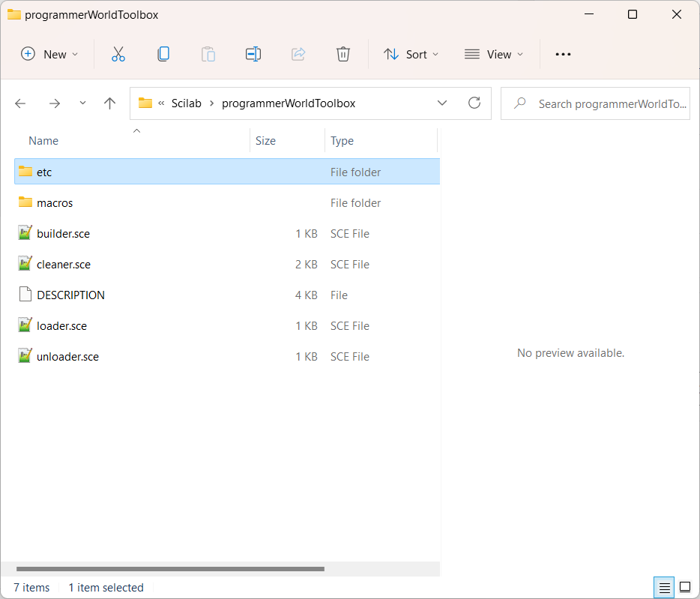Click the folder icon in address bar
Viewport: 700px width, 599px height.
145,103
